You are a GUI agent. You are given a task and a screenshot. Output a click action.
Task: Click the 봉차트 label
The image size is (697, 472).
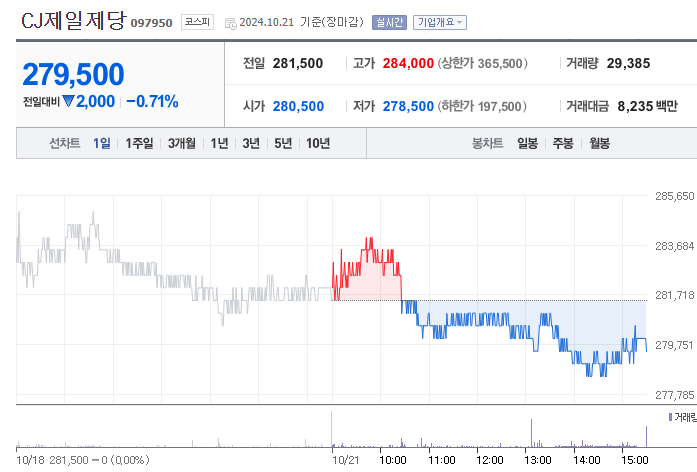point(487,143)
